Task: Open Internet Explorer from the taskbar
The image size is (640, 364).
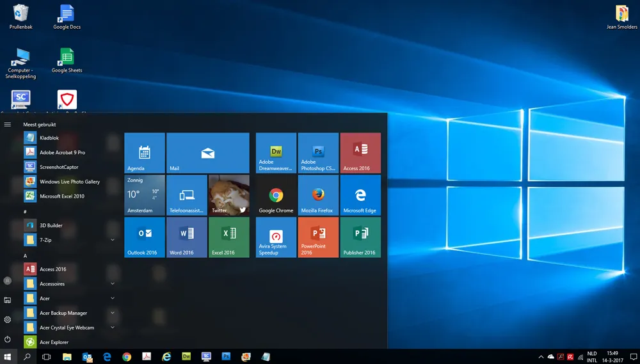Action: (x=166, y=357)
